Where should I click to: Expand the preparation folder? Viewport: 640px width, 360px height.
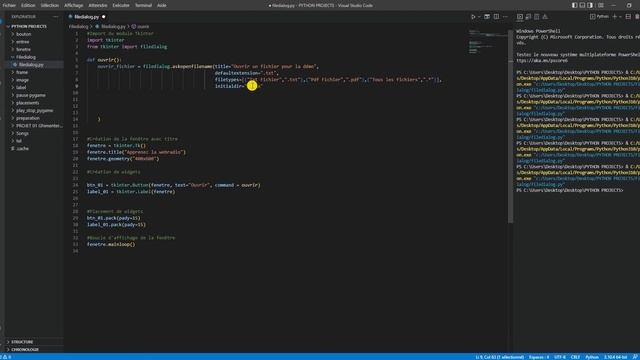[28, 118]
